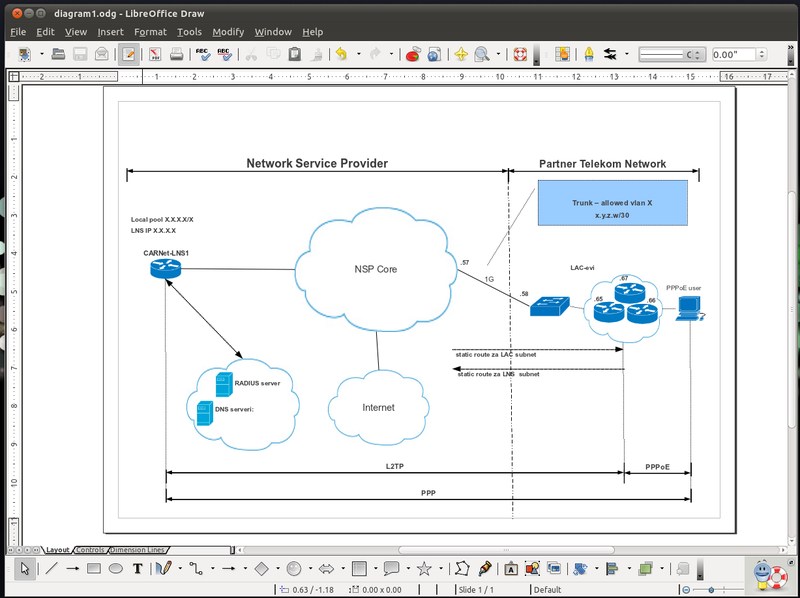800x598 pixels.
Task: Toggle the Edit Points tool
Action: (x=462, y=568)
